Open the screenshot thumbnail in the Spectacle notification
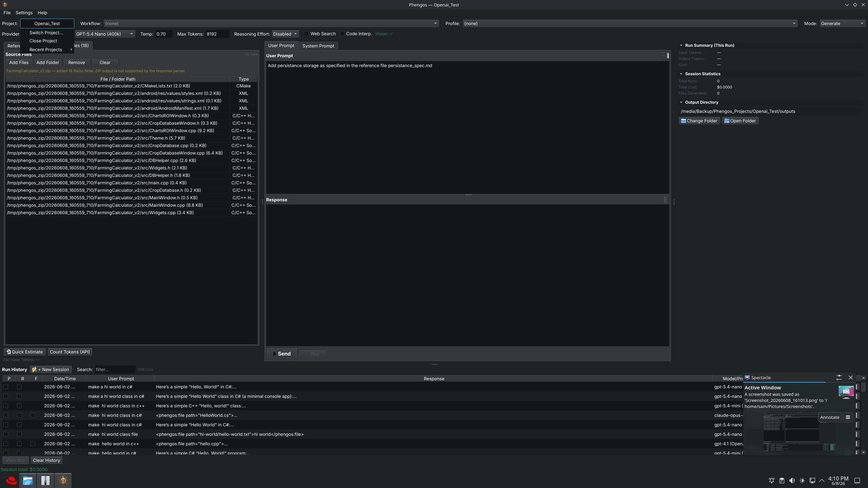 (799, 432)
